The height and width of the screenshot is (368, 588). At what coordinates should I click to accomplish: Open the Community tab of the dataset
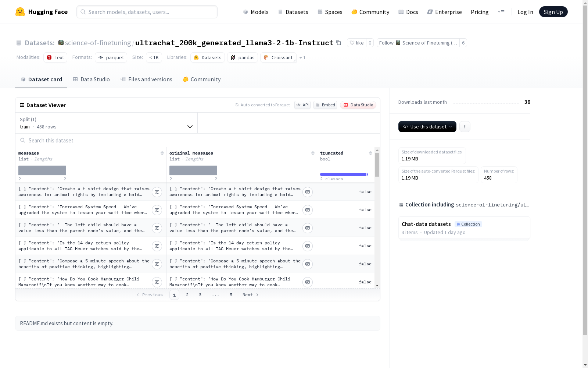click(202, 79)
